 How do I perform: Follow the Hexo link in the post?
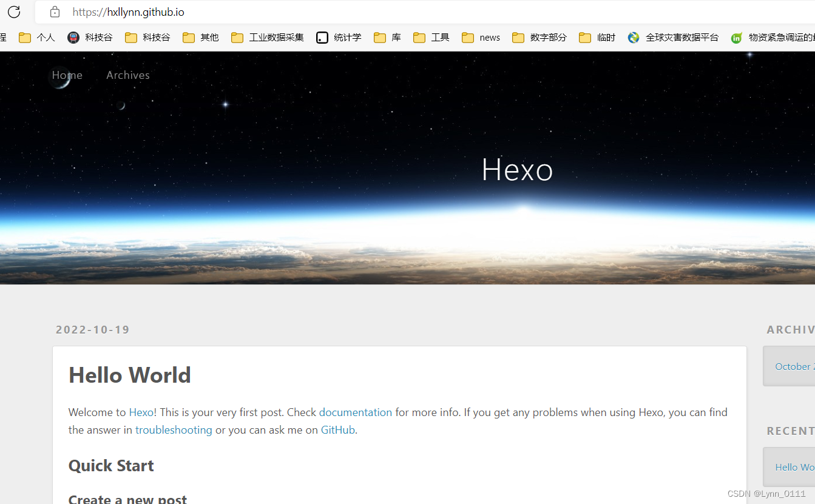[141, 412]
